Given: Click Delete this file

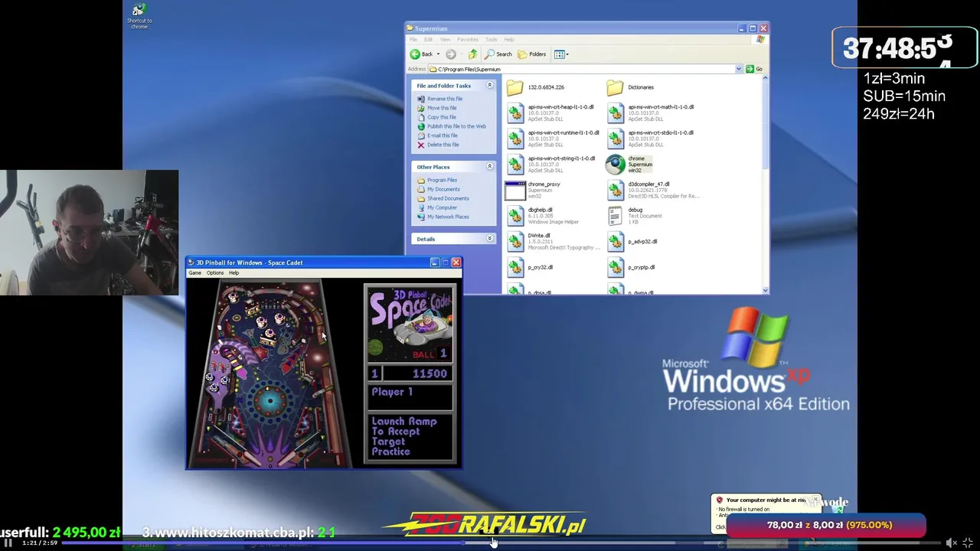Looking at the screenshot, I should pyautogui.click(x=439, y=145).
